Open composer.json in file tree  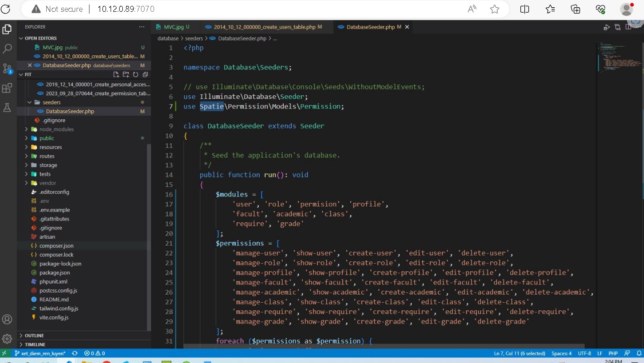coord(56,245)
